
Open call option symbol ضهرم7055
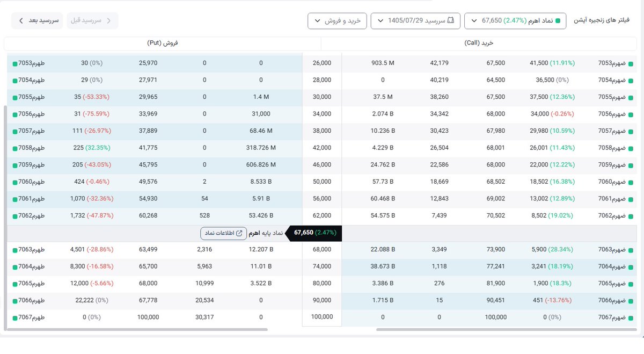612,97
